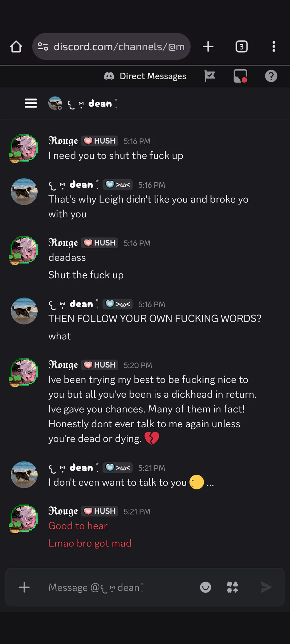The image size is (290, 644).
Task: Click the dean name in chat header
Action: point(100,104)
